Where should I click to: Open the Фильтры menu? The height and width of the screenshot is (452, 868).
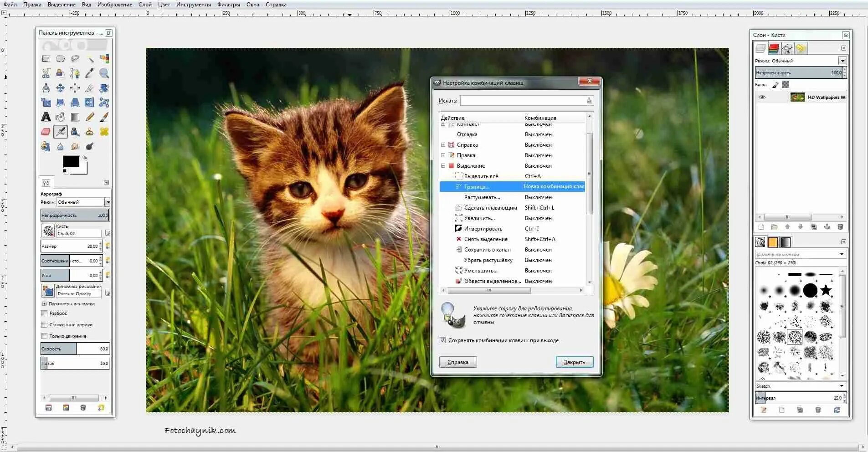click(x=229, y=5)
